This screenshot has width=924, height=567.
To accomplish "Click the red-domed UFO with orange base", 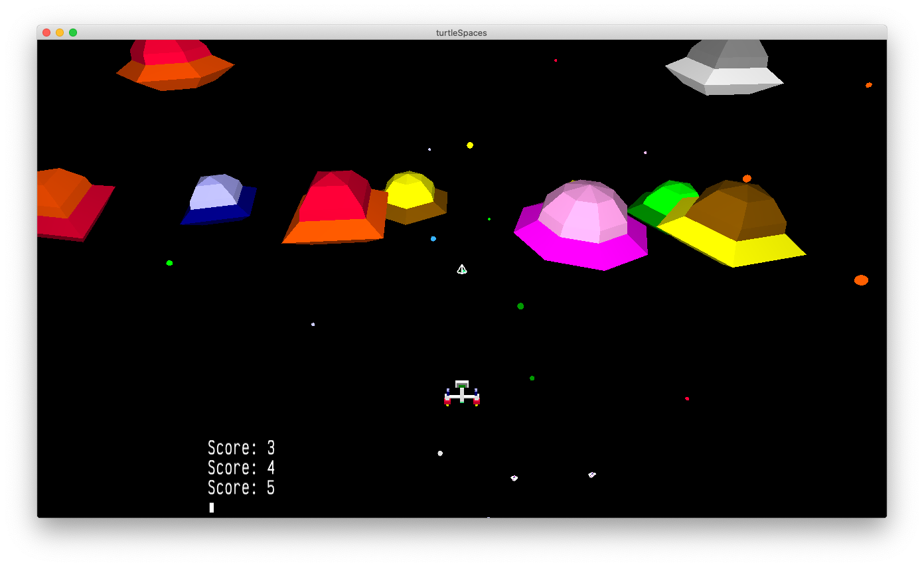I will click(335, 208).
